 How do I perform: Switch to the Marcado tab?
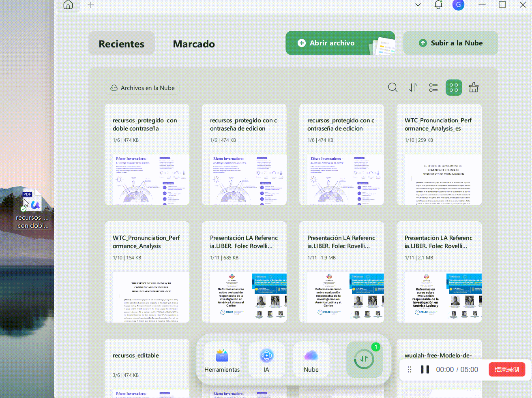click(x=194, y=43)
